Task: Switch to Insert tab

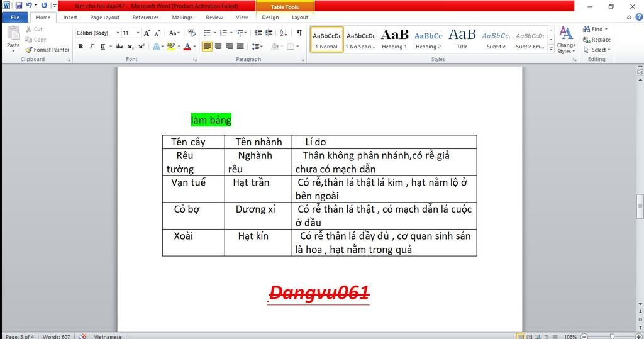Action: (70, 18)
